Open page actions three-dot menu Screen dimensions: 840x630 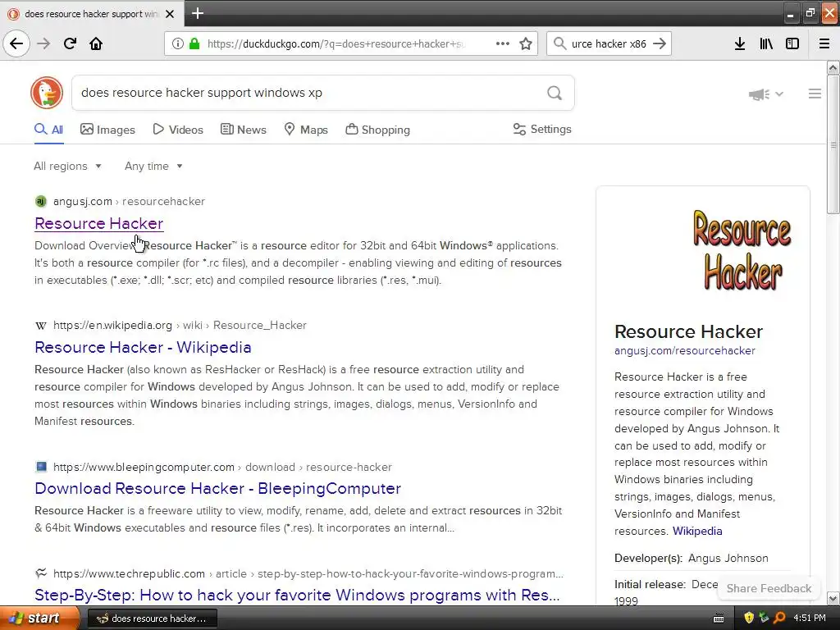(503, 43)
